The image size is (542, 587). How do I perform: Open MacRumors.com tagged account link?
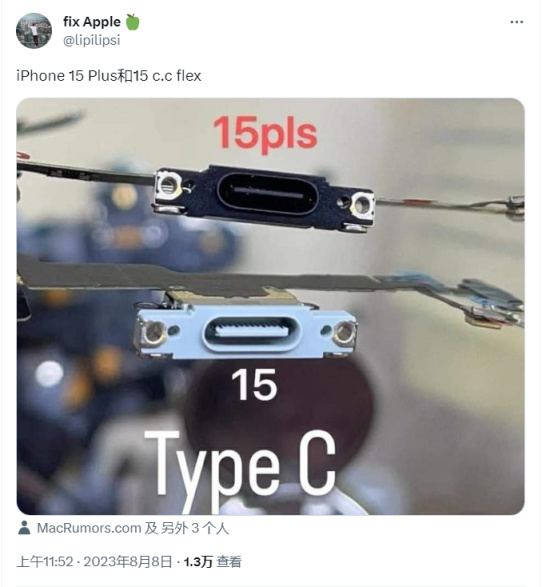tap(89, 528)
